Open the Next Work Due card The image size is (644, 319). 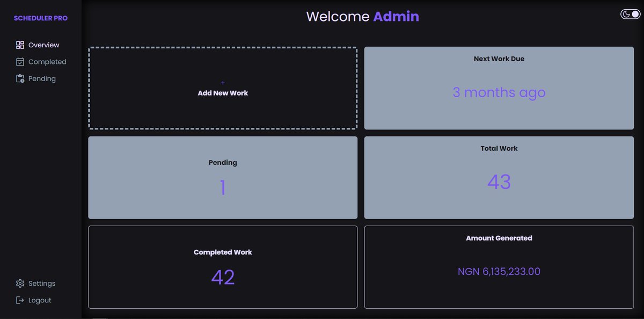coord(499,88)
